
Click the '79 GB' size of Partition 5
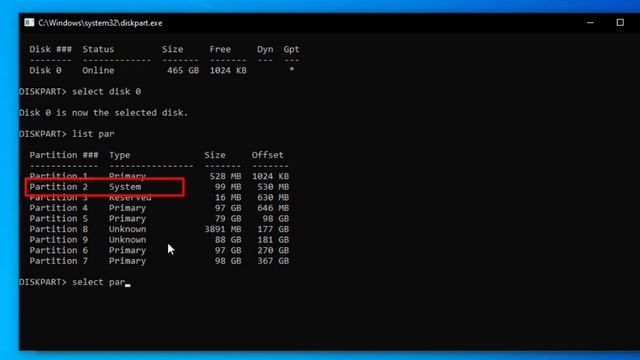coord(228,219)
